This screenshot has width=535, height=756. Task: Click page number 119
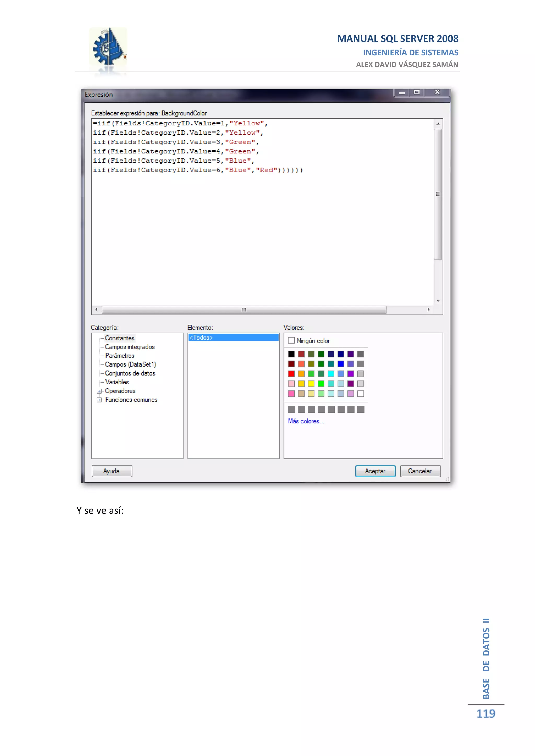(486, 714)
